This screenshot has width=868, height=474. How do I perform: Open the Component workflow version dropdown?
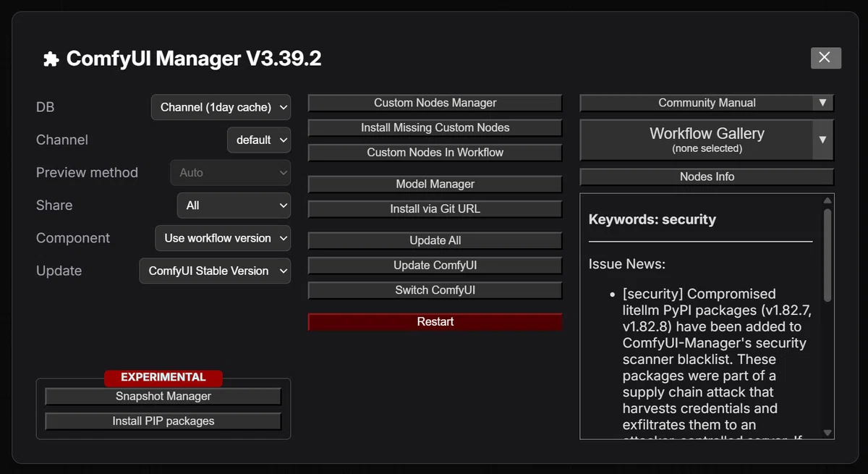click(223, 238)
